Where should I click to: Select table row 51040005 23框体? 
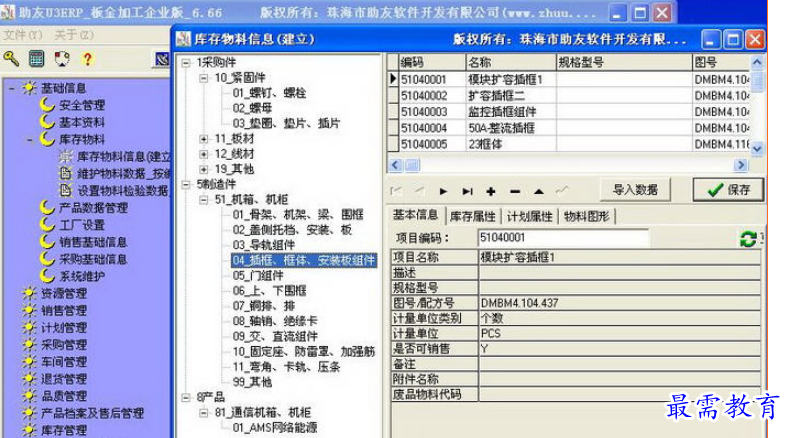pos(570,144)
